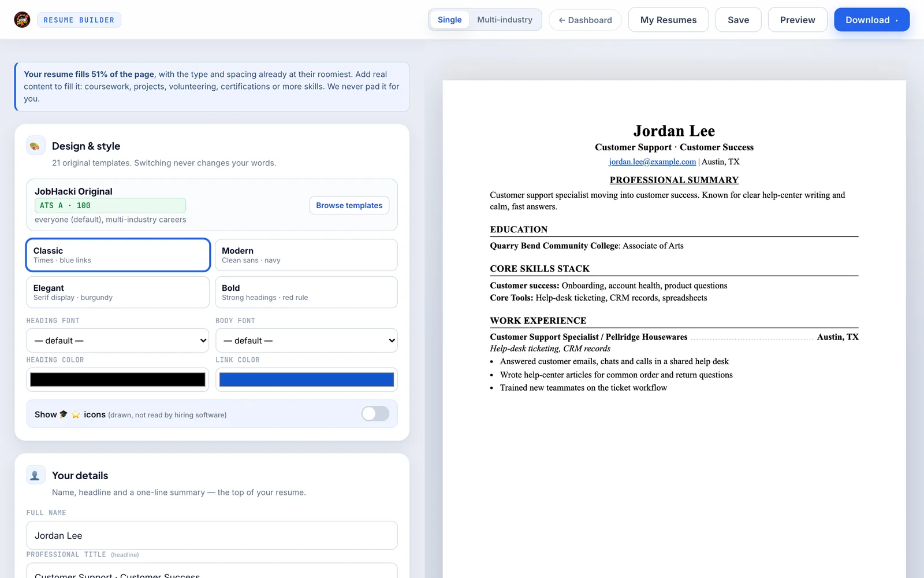This screenshot has width=924, height=578.
Task: Expand the Download options button
Action: (871, 20)
